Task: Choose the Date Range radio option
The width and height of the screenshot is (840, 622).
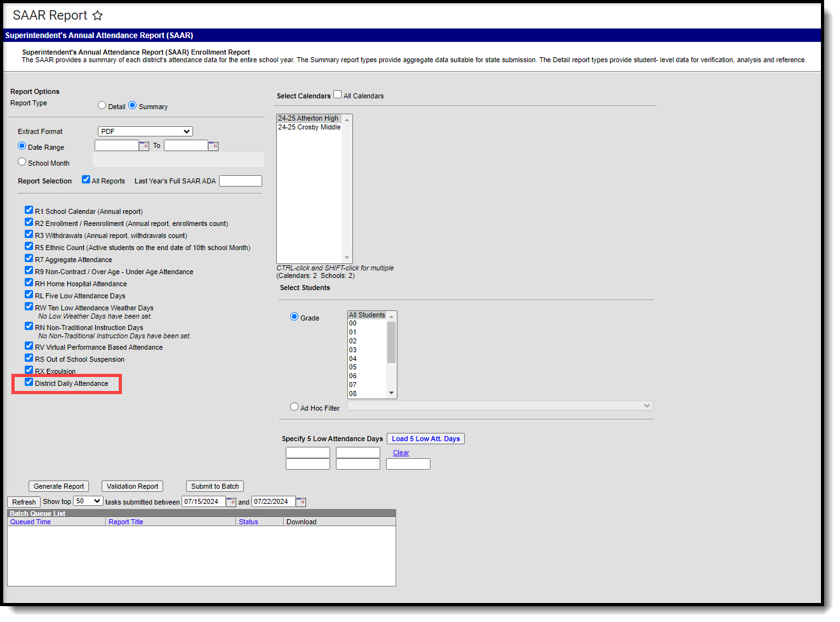Action: pos(22,146)
